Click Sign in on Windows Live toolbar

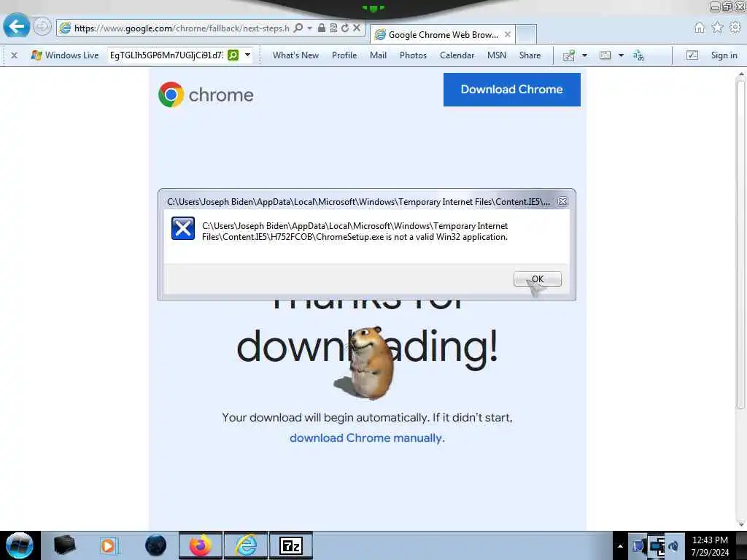point(724,55)
